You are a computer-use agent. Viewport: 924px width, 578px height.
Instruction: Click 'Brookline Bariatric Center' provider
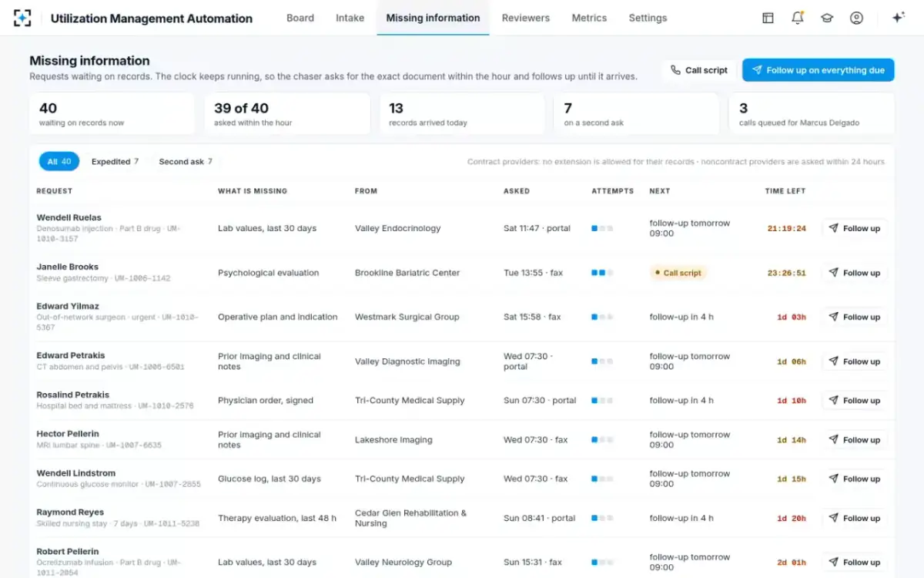tap(407, 273)
